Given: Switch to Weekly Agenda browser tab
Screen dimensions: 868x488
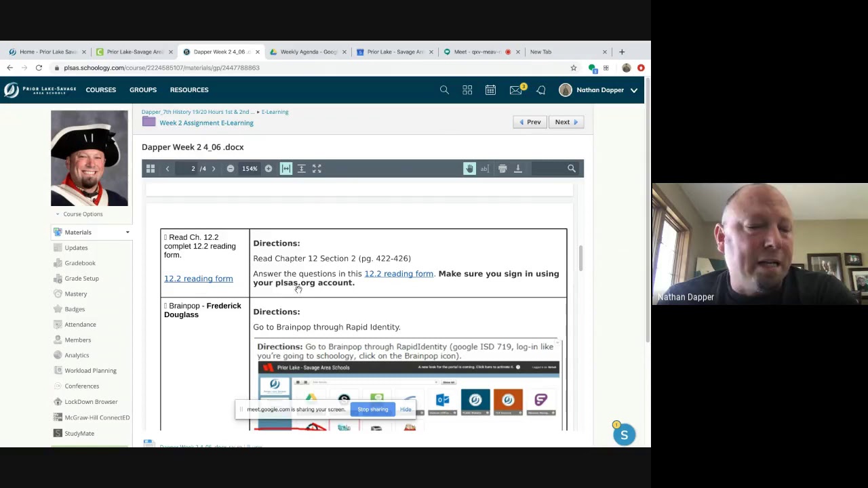Looking at the screenshot, I should (309, 52).
